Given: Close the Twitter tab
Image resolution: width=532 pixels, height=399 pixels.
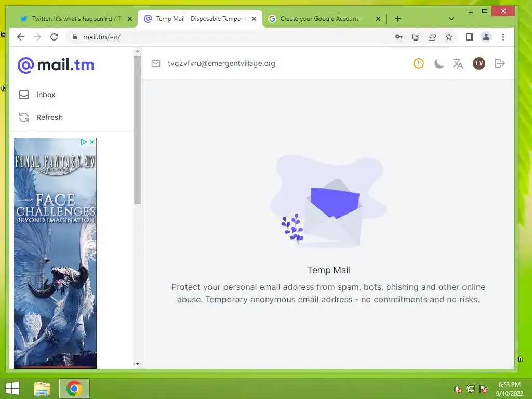Looking at the screenshot, I should pyautogui.click(x=129, y=19).
